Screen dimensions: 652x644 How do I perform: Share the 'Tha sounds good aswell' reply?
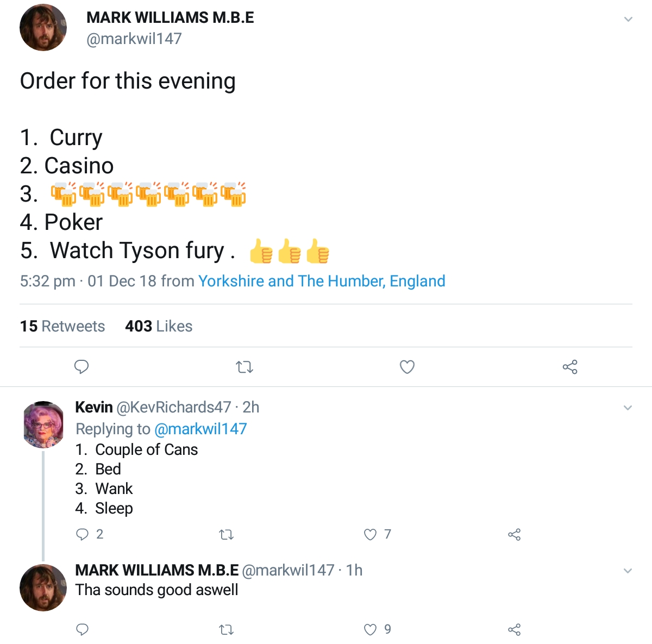514,629
